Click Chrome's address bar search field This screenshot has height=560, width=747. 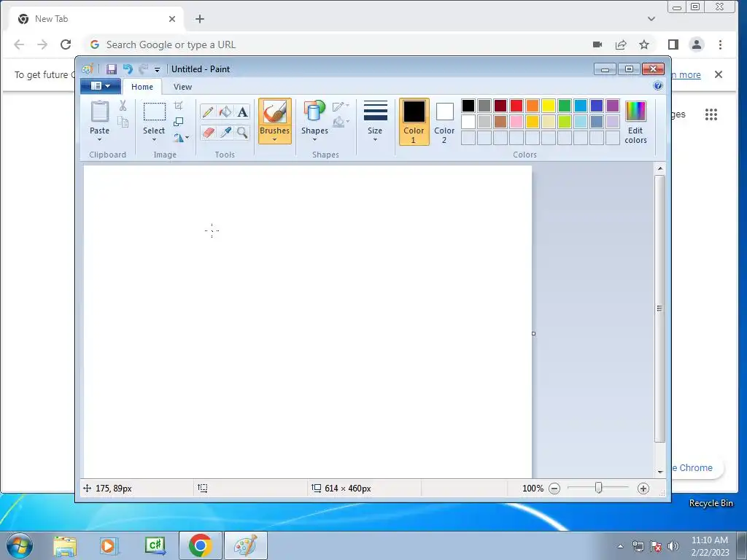coord(333,44)
